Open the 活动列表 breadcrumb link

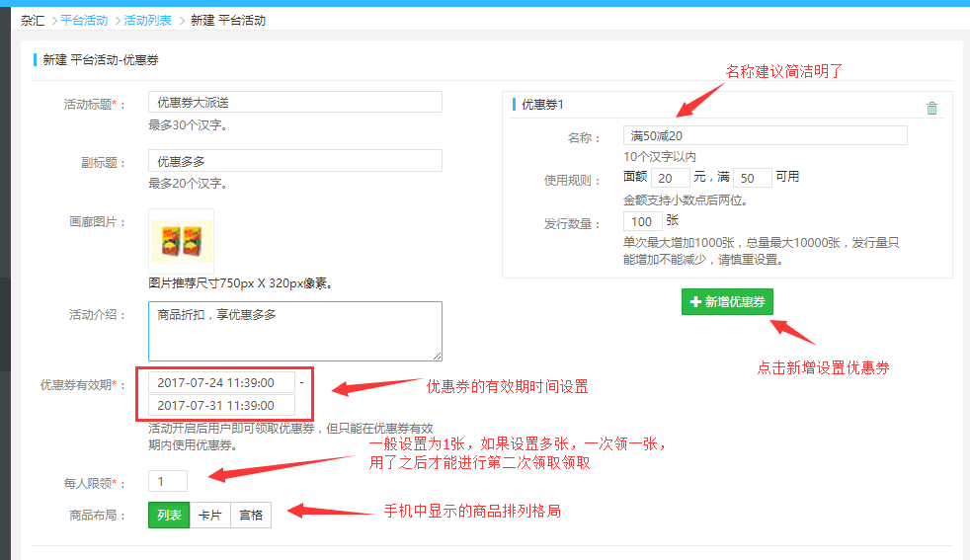point(147,20)
